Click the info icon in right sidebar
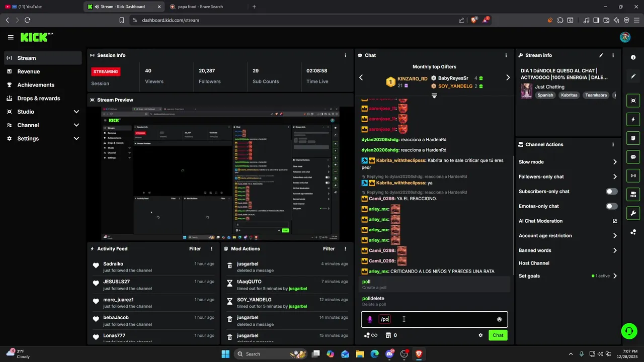This screenshot has height=362, width=644. 633,58
